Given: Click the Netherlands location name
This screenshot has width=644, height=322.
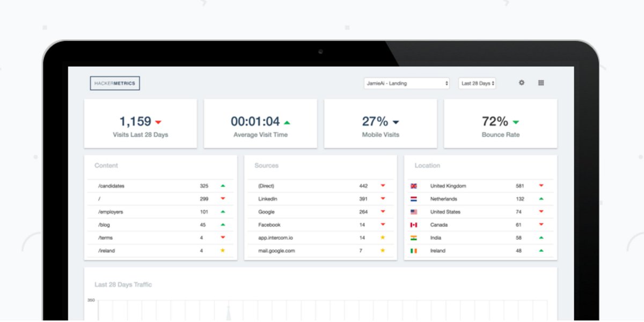Looking at the screenshot, I should [x=444, y=199].
